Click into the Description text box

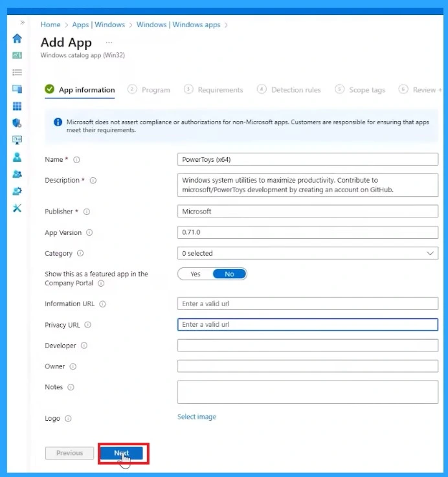(308, 185)
